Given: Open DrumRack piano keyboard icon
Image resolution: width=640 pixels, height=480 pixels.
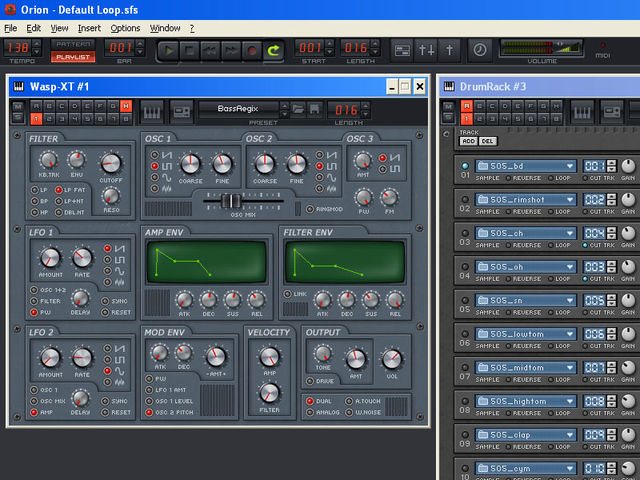Looking at the screenshot, I should [582, 112].
